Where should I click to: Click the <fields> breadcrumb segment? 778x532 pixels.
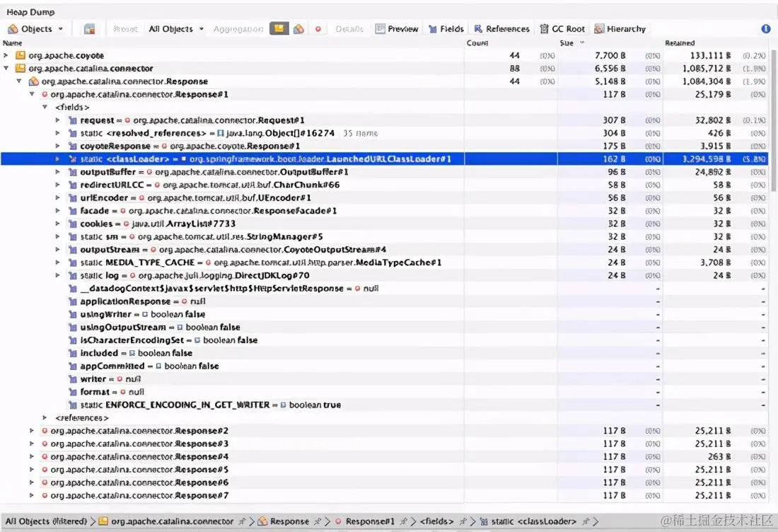pyautogui.click(x=436, y=521)
